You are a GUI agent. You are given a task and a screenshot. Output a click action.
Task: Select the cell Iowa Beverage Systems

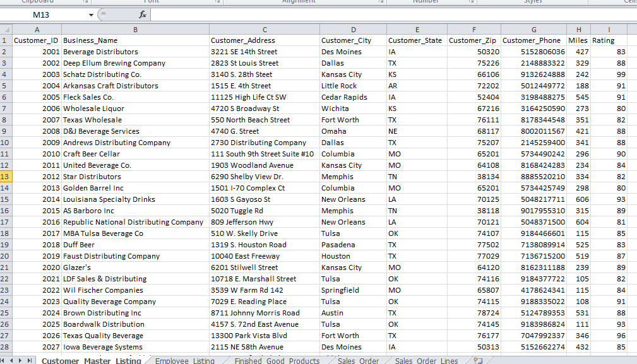coord(135,347)
